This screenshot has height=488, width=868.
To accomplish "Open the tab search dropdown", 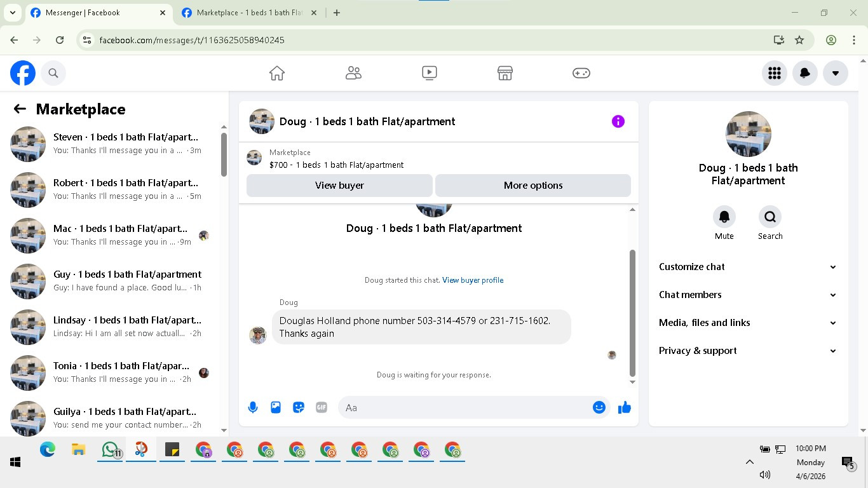I will [12, 13].
